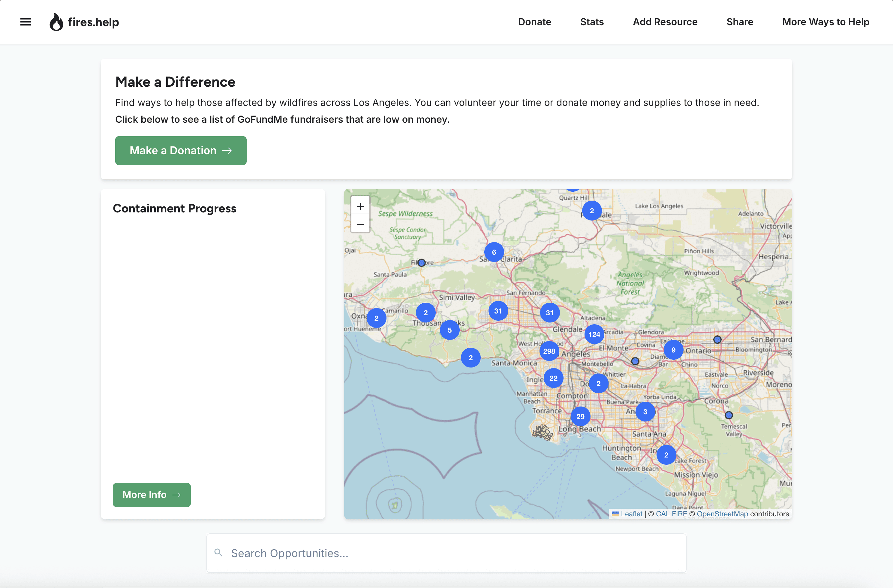Click the More Info button
The image size is (893, 588).
pyautogui.click(x=152, y=495)
